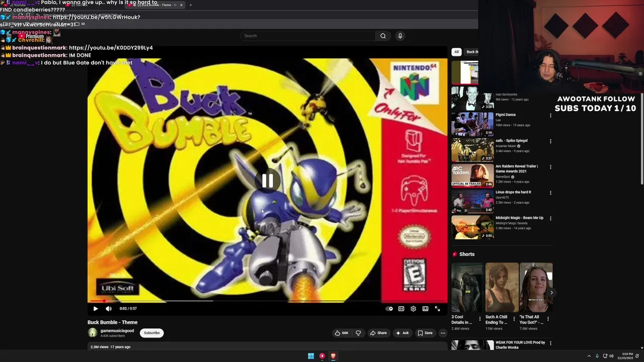Viewport: 644px width, 362px height.
Task: Click the video progress bar
Action: tap(267, 301)
